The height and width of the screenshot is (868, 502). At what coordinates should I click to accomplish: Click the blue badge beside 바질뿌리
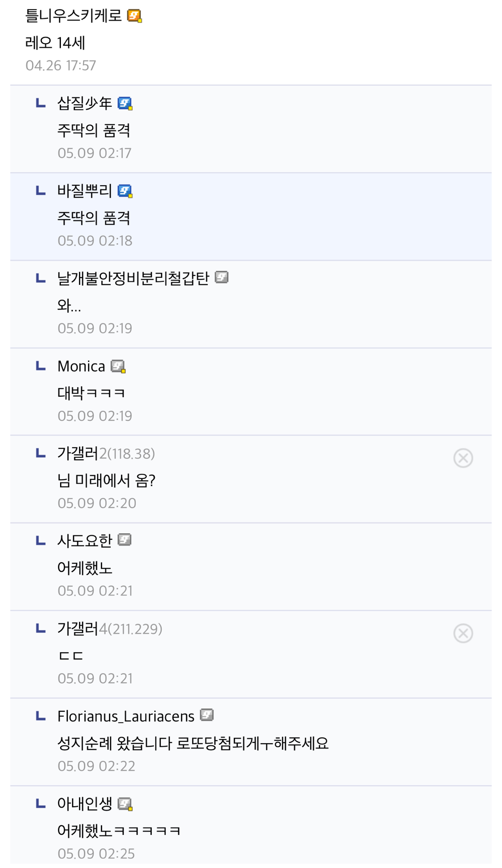coord(125,191)
